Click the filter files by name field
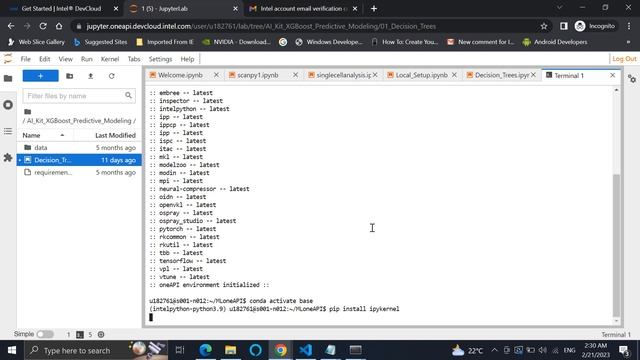This screenshot has height=360, width=640. [x=79, y=96]
